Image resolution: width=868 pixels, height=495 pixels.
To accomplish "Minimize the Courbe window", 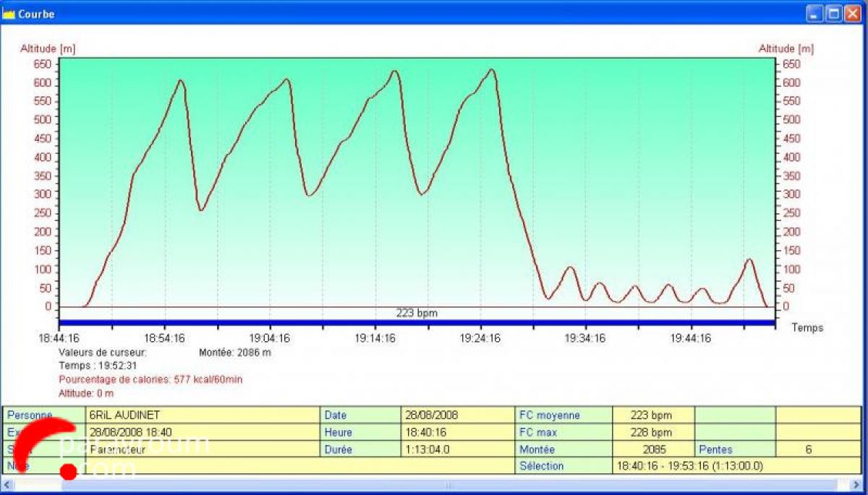I will pyautogui.click(x=815, y=14).
